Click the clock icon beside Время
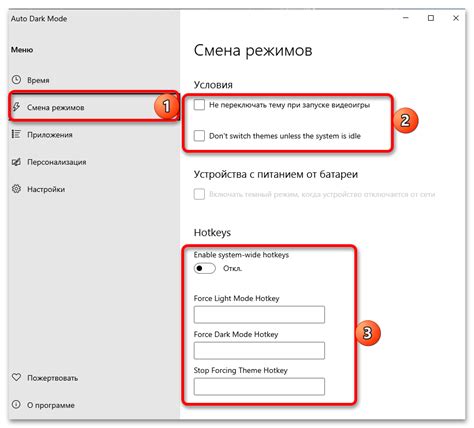Screen dimensions: 474x428 pos(16,80)
